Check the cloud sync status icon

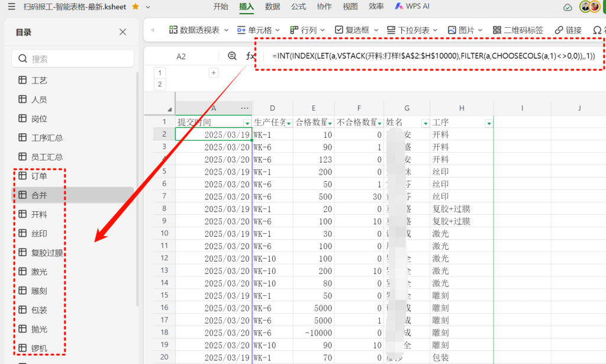tap(568, 7)
